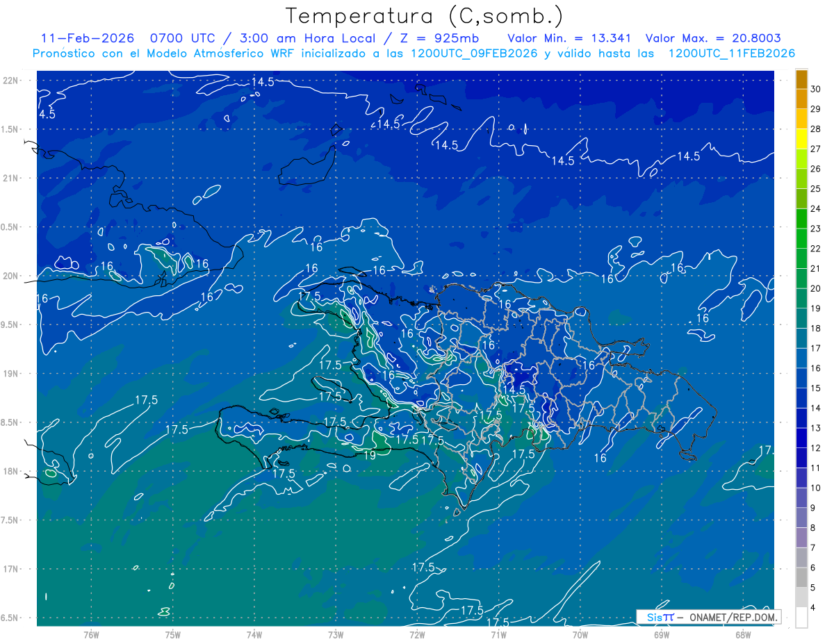Select the yellow swatch between 27 and 28
This screenshot has height=644, width=834.
click(801, 139)
